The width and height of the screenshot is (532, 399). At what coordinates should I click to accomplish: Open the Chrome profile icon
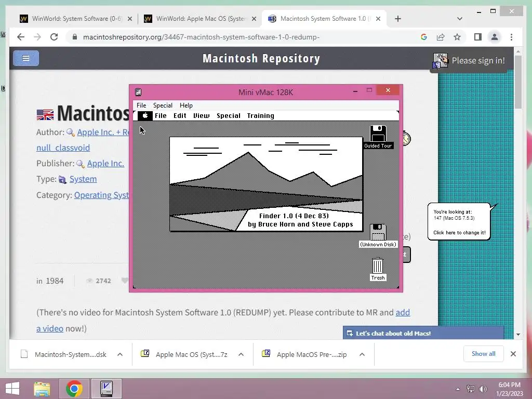coord(495,37)
